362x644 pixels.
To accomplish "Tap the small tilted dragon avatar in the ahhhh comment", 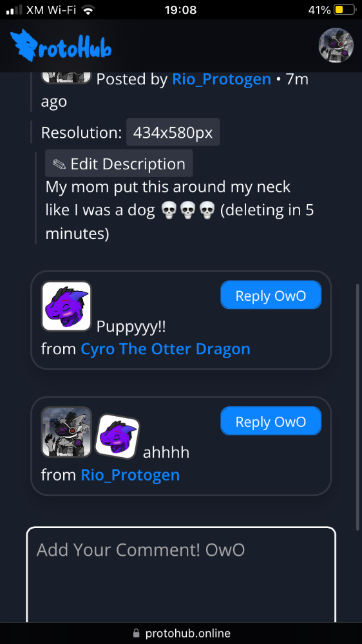I will (118, 437).
